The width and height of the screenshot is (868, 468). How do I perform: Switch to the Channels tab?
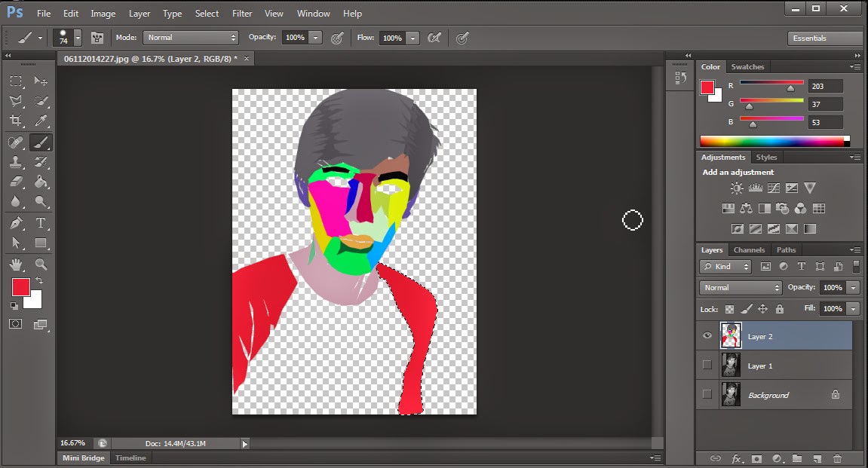pyautogui.click(x=749, y=250)
